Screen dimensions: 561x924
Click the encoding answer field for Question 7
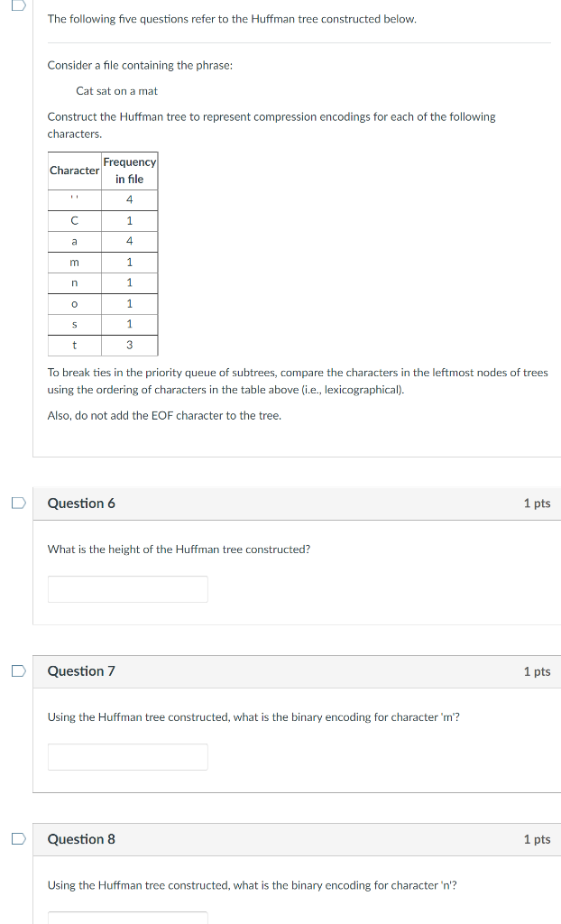pyautogui.click(x=127, y=756)
